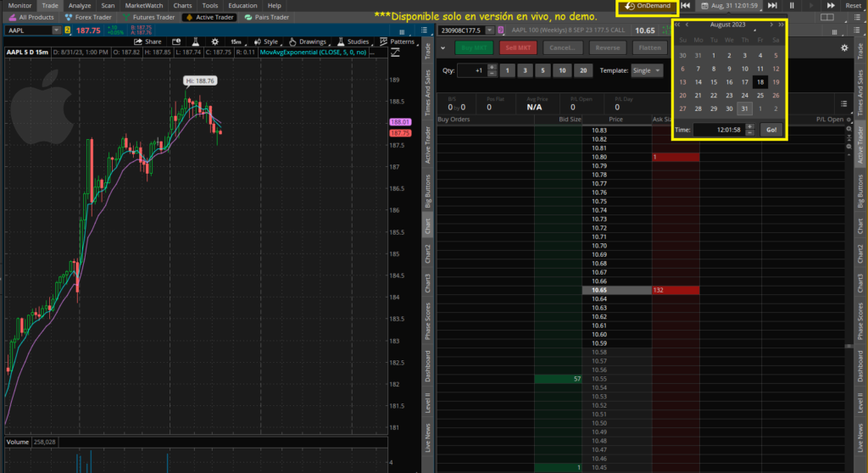
Task: Expand the 230908C177.5 option symbol dropdown
Action: [489, 31]
